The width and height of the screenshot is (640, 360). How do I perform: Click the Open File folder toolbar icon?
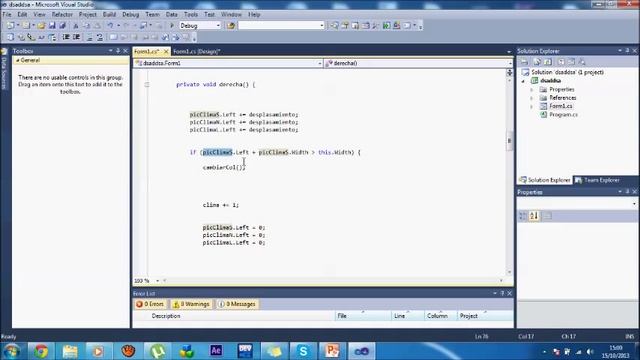click(41, 26)
